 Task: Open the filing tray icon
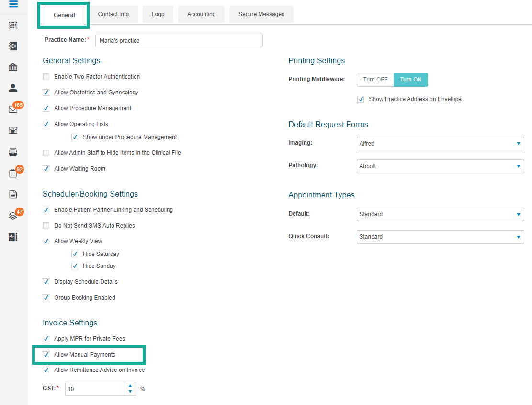pos(13,152)
